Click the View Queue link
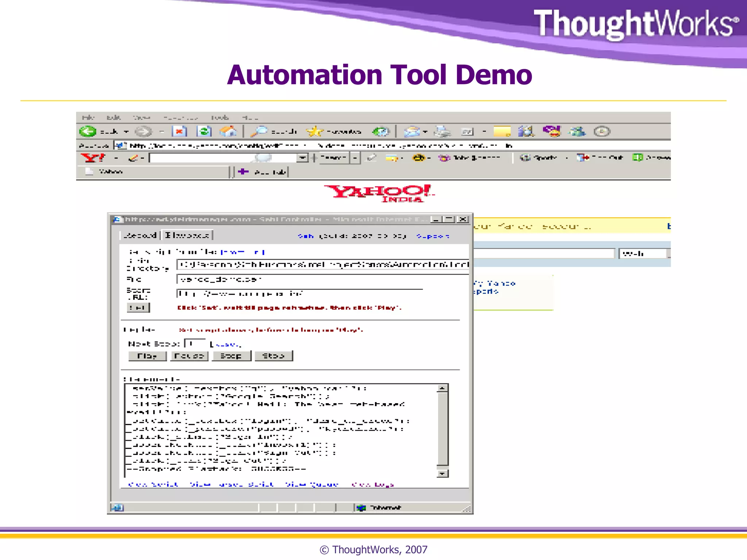This screenshot has height=560, width=747. pos(312,485)
